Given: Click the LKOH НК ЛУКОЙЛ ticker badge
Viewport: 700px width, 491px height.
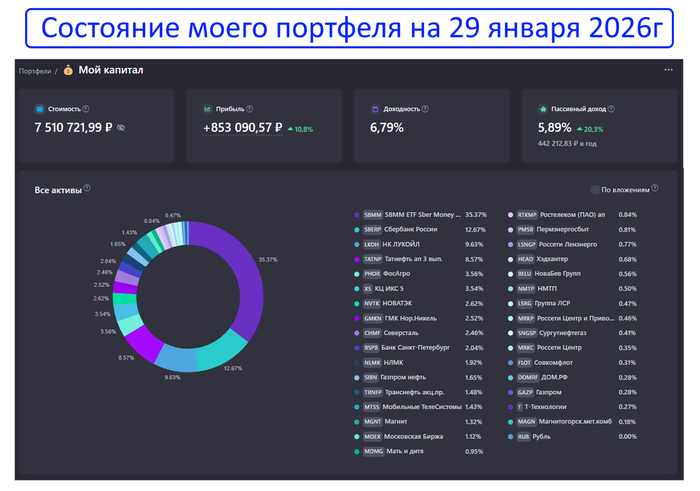Looking at the screenshot, I should point(372,243).
